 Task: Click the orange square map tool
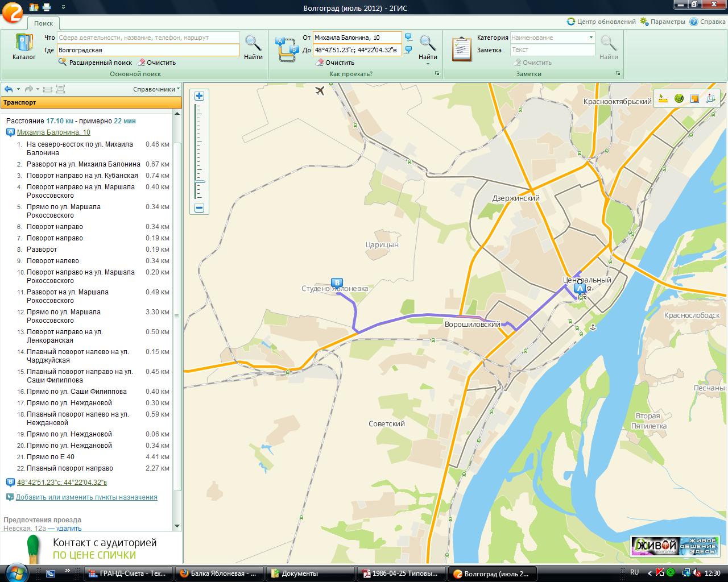(694, 98)
